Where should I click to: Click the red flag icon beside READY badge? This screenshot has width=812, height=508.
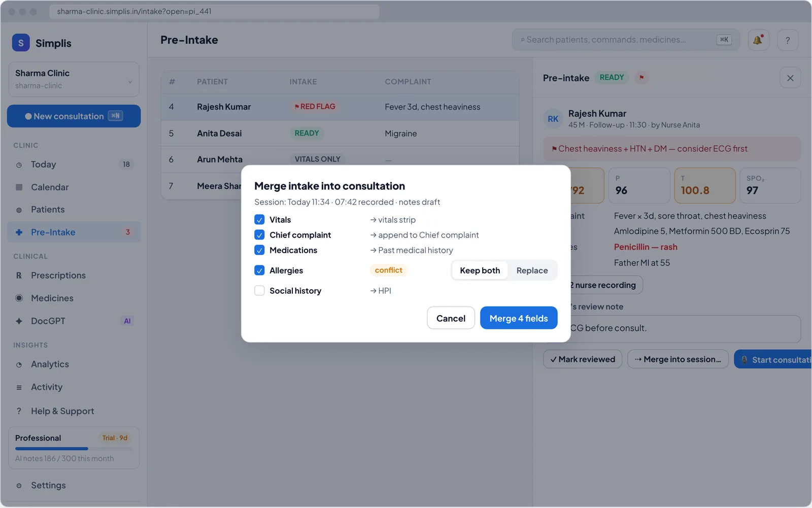coord(641,78)
